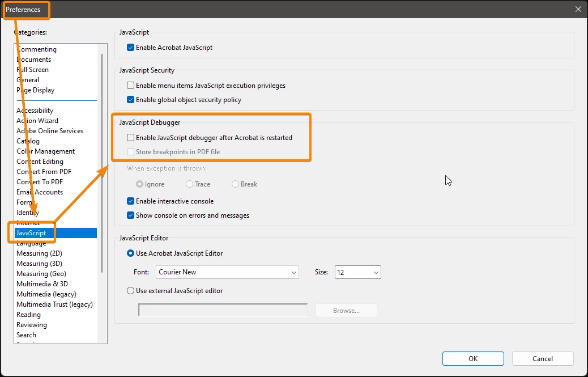Image resolution: width=588 pixels, height=377 pixels.
Task: Select Reviewing category
Action: [x=32, y=325]
